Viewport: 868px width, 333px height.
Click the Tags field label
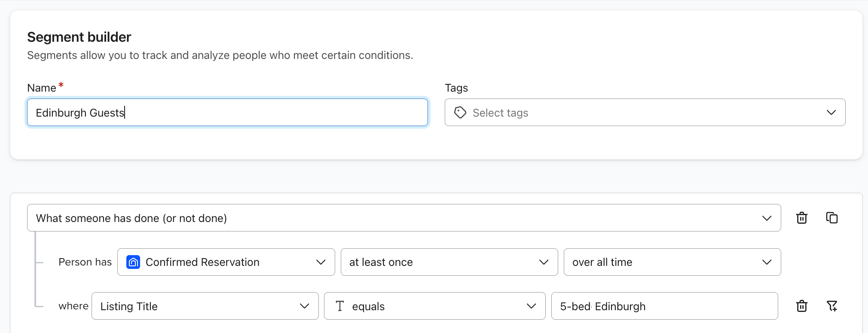(x=456, y=88)
